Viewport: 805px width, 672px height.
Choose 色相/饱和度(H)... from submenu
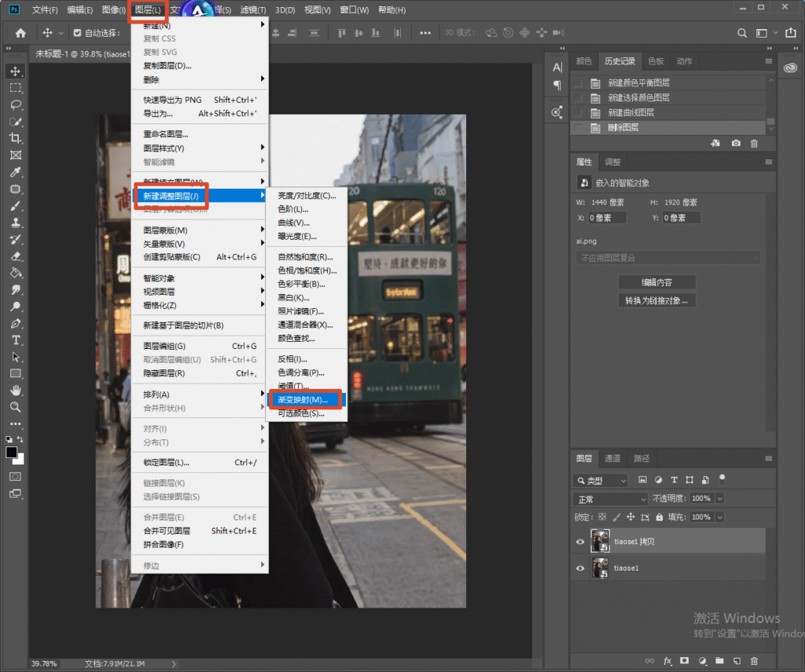(x=306, y=270)
